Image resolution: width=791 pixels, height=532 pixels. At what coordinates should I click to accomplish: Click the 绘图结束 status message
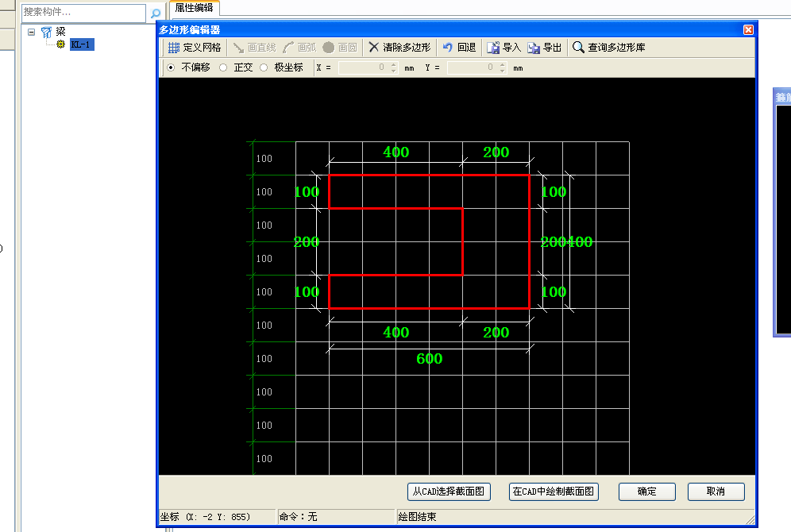coord(417,517)
